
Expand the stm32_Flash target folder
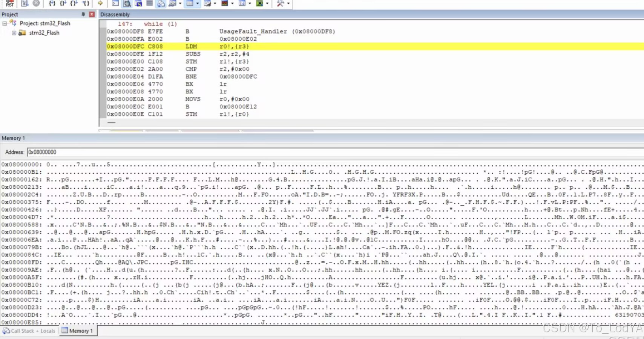point(14,33)
